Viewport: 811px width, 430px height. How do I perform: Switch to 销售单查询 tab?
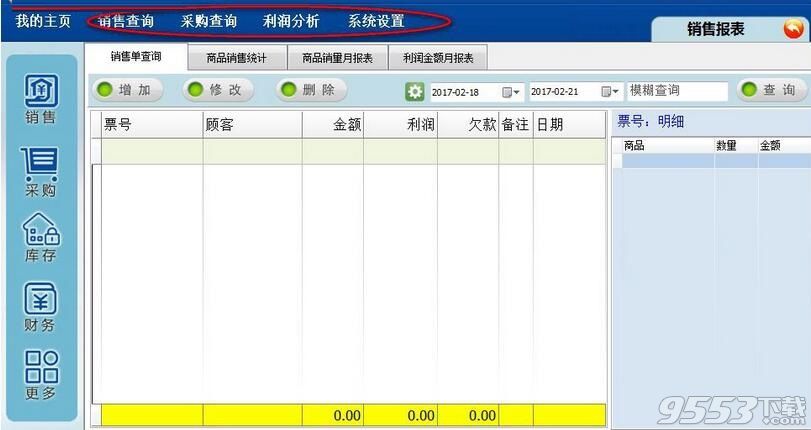click(136, 57)
